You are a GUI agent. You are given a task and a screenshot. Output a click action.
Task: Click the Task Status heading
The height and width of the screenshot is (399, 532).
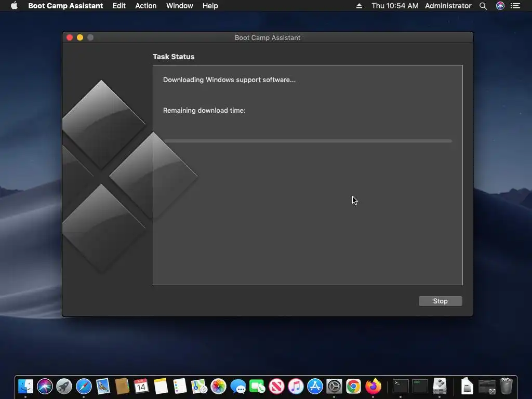point(174,57)
